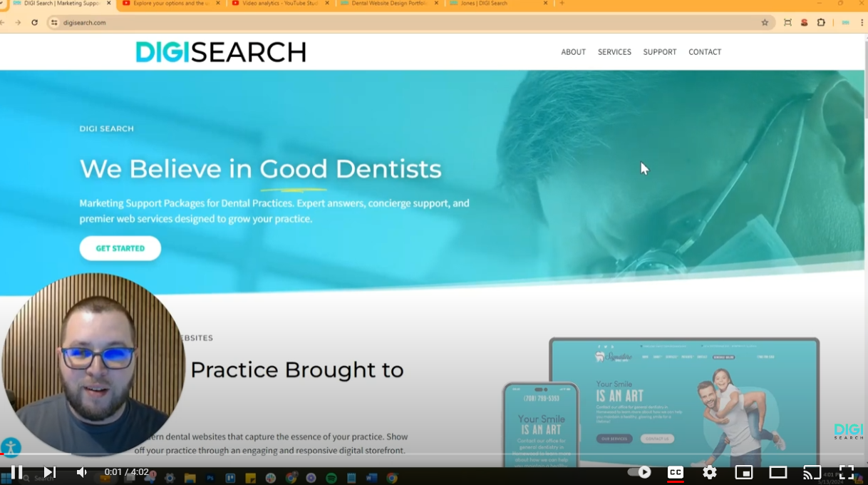Pause the video with the pause button

16,472
